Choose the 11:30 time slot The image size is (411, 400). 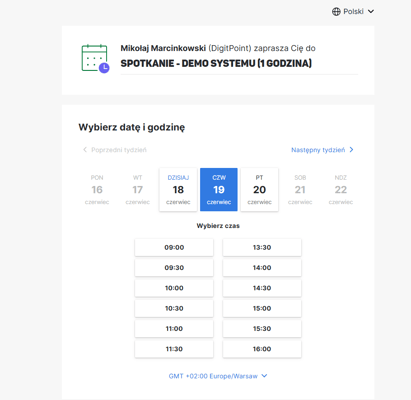(174, 349)
